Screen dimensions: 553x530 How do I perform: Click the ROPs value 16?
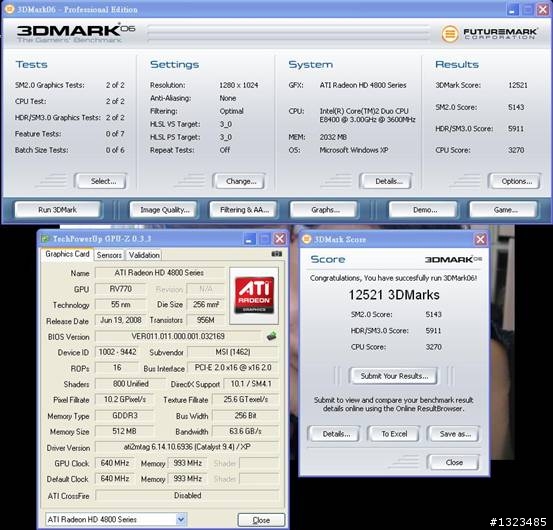point(117,367)
